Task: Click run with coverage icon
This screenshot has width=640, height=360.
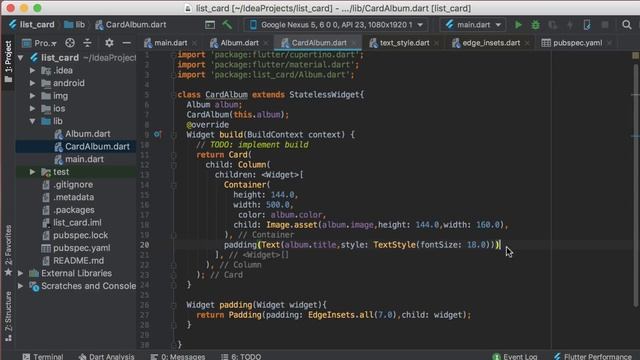Action: (x=553, y=25)
